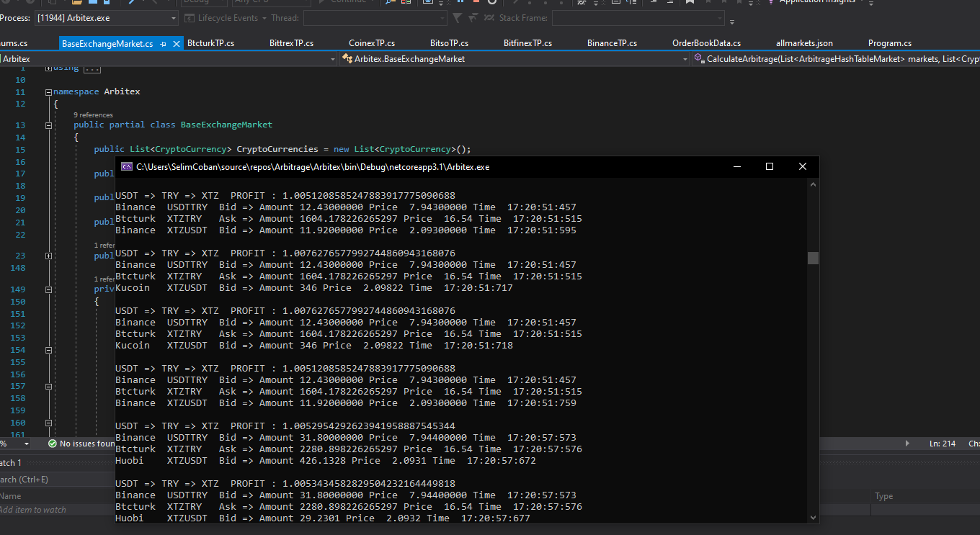980x535 pixels.
Task: Maximize the Arbitex.exe console window
Action: (770, 166)
